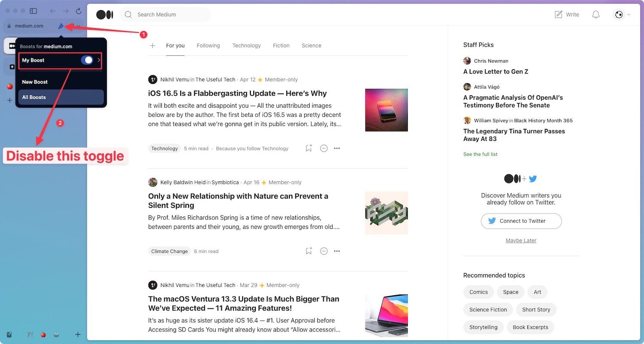Toggle the Arc sidebar visibility icon
The height and width of the screenshot is (344, 644).
[33, 11]
